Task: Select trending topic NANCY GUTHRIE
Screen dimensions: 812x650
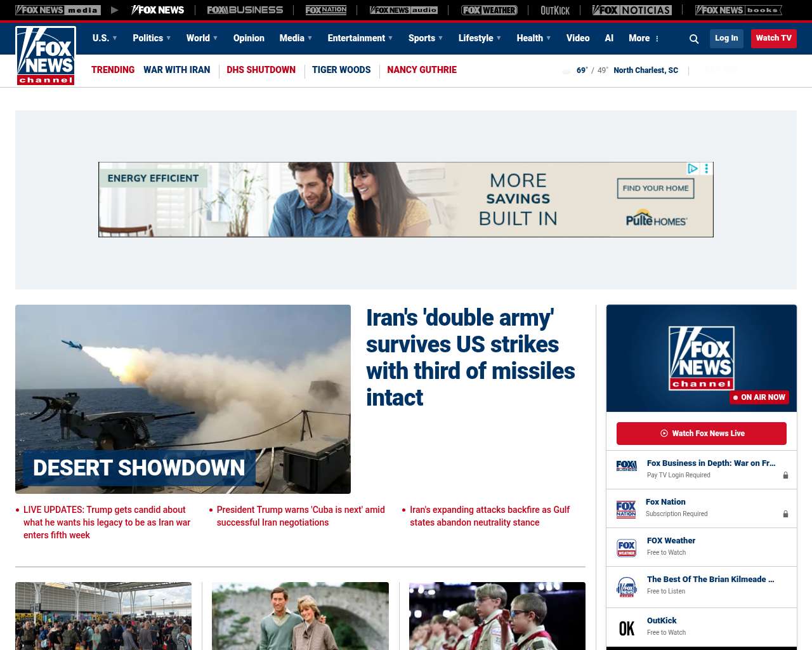Action: tap(422, 70)
